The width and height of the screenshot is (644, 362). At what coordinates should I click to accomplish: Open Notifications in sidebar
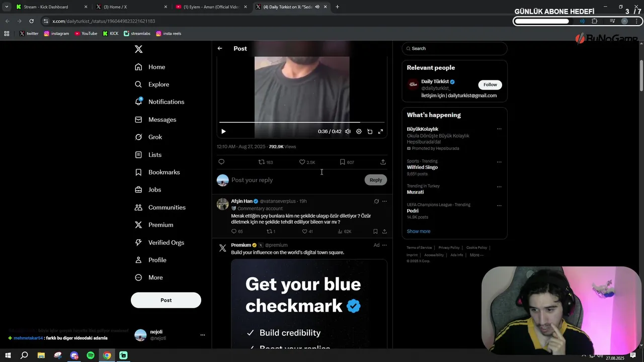click(x=160, y=102)
